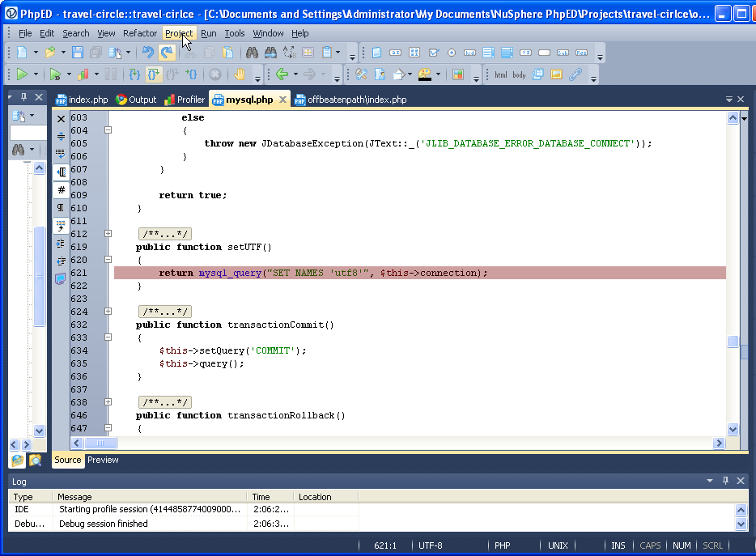Viewport: 756px width, 556px height.
Task: Switch to Preview view at editor bottom
Action: coord(103,460)
